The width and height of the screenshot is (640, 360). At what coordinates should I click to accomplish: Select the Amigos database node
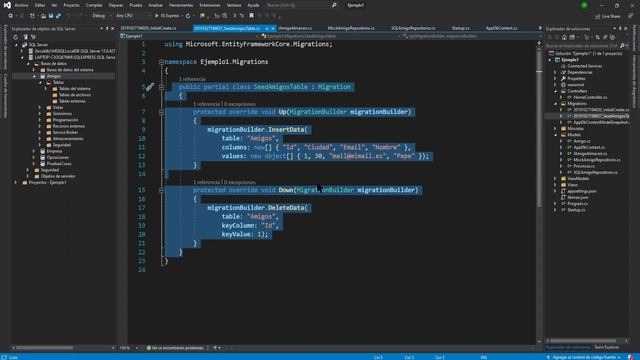point(53,76)
